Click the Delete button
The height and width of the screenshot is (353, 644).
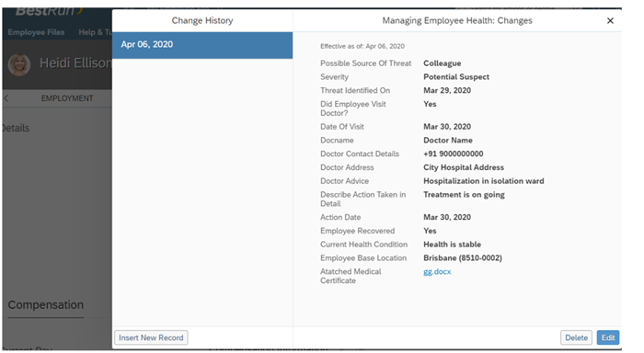click(576, 337)
